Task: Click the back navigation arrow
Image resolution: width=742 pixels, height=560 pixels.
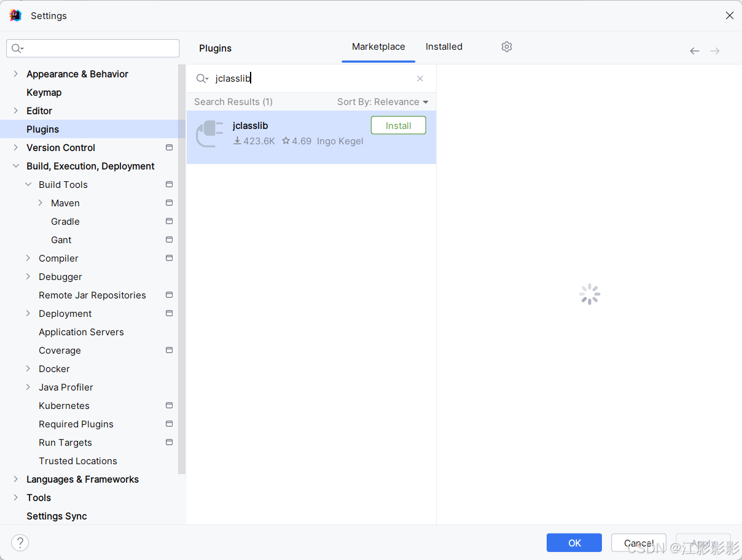Action: (694, 51)
